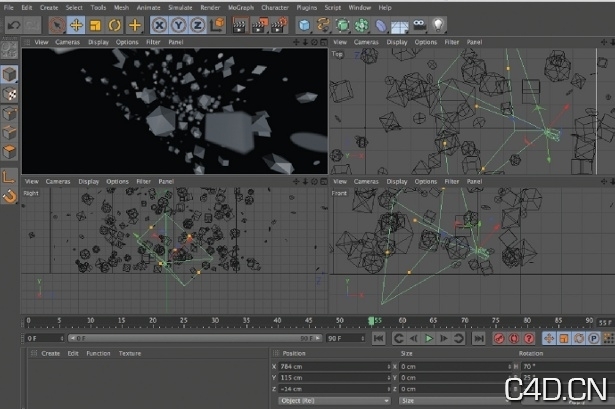Add a Light object

(x=438, y=25)
